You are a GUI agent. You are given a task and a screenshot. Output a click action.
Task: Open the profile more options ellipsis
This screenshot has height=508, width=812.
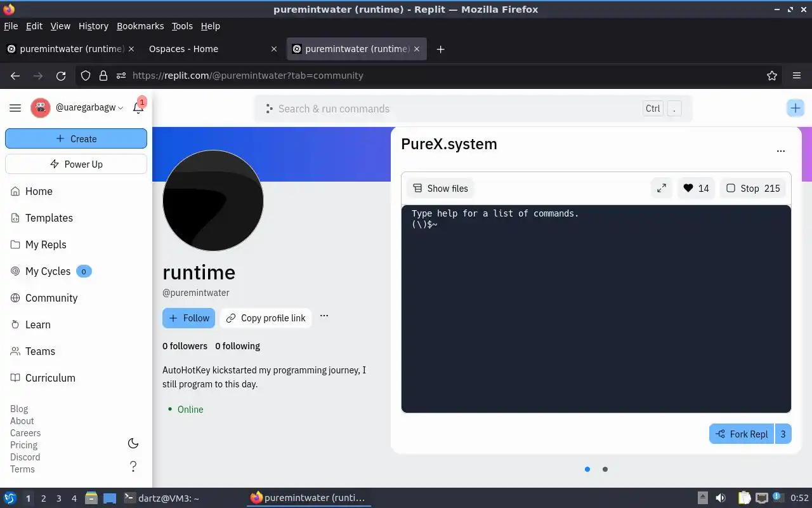324,316
